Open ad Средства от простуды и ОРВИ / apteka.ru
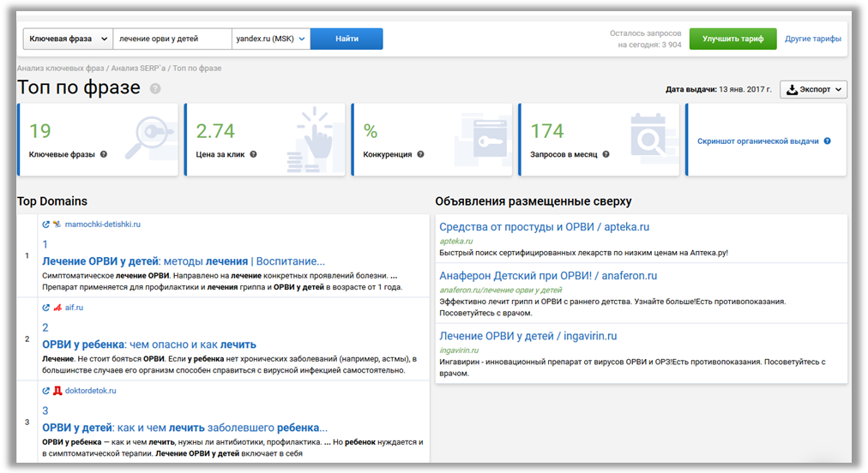This screenshot has height=473, width=868. click(544, 227)
